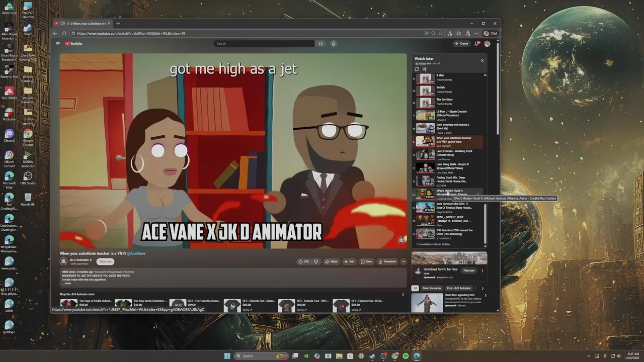Open a new browser tab with plus

[x=118, y=23]
